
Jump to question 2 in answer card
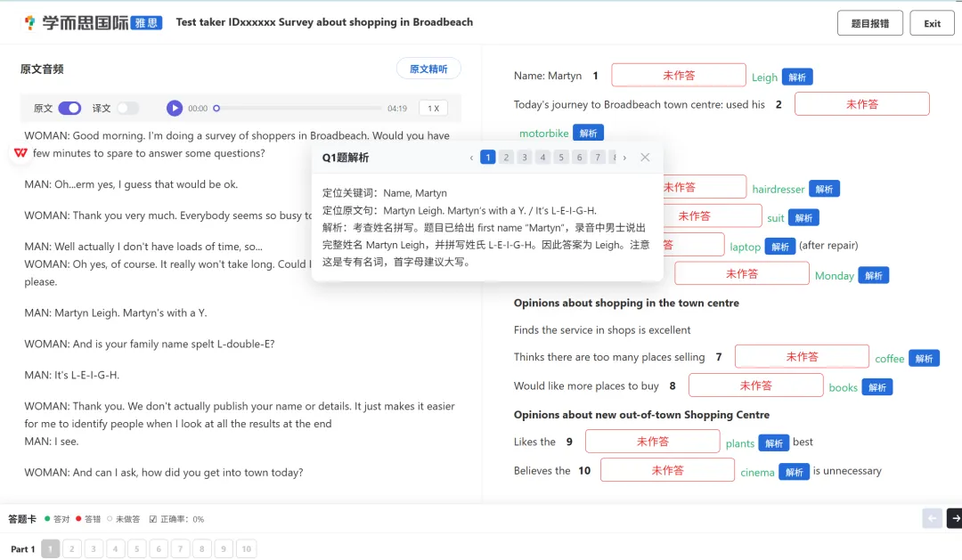pos(72,549)
